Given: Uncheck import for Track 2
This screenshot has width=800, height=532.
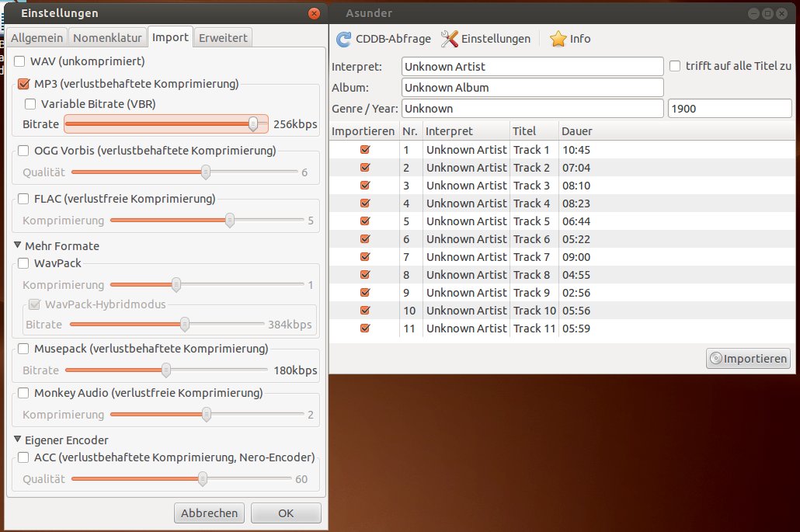Looking at the screenshot, I should (x=365, y=167).
